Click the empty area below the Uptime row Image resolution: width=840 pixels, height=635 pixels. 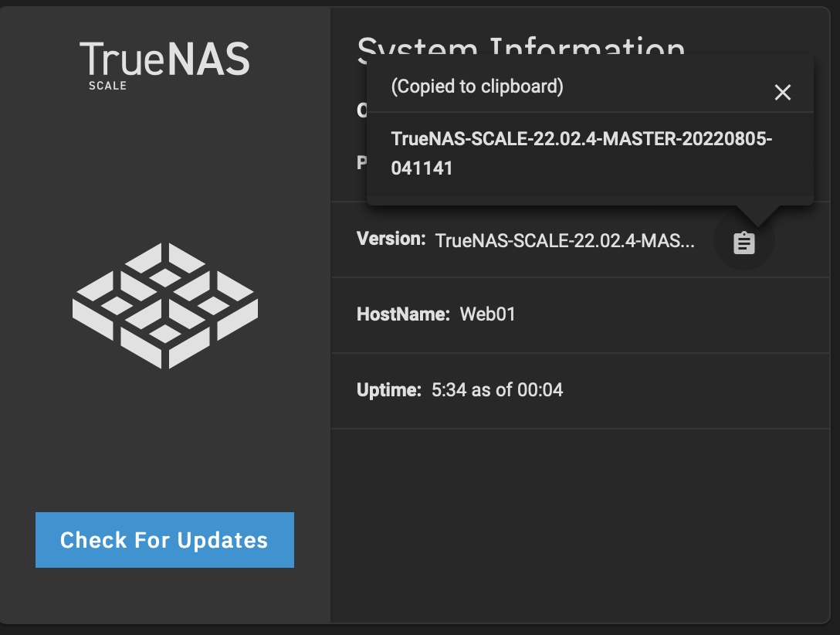tap(581, 525)
